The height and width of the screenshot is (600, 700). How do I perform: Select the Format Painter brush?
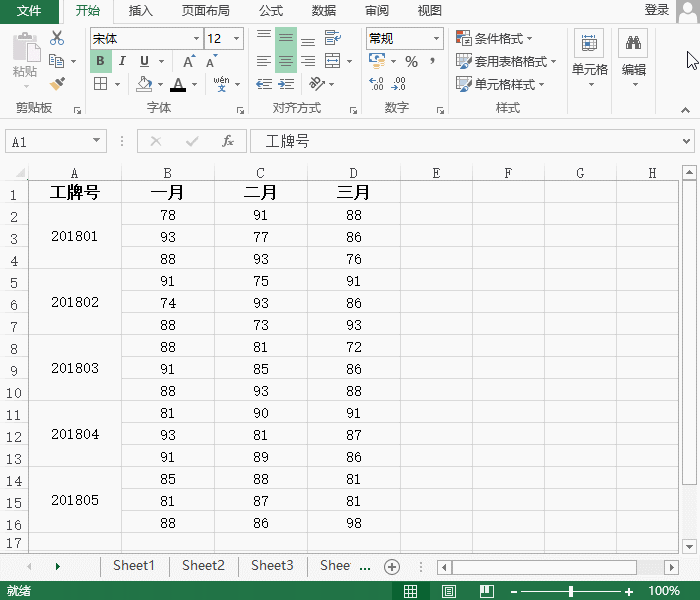pos(57,84)
